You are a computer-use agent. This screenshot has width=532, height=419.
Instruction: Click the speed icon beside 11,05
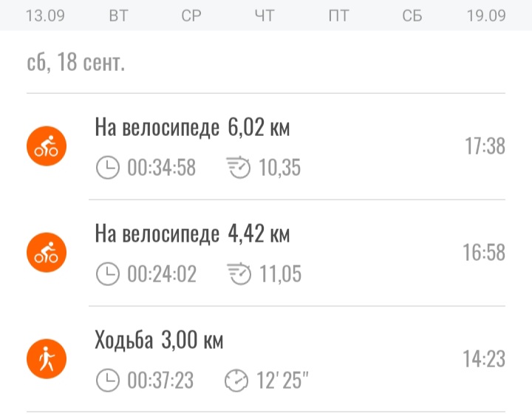click(x=238, y=275)
